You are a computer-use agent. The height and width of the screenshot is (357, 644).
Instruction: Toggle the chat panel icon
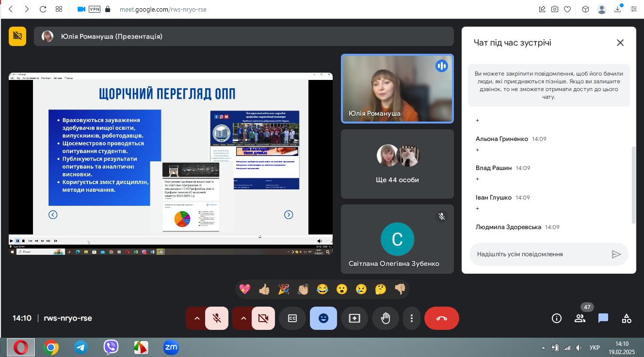(603, 318)
